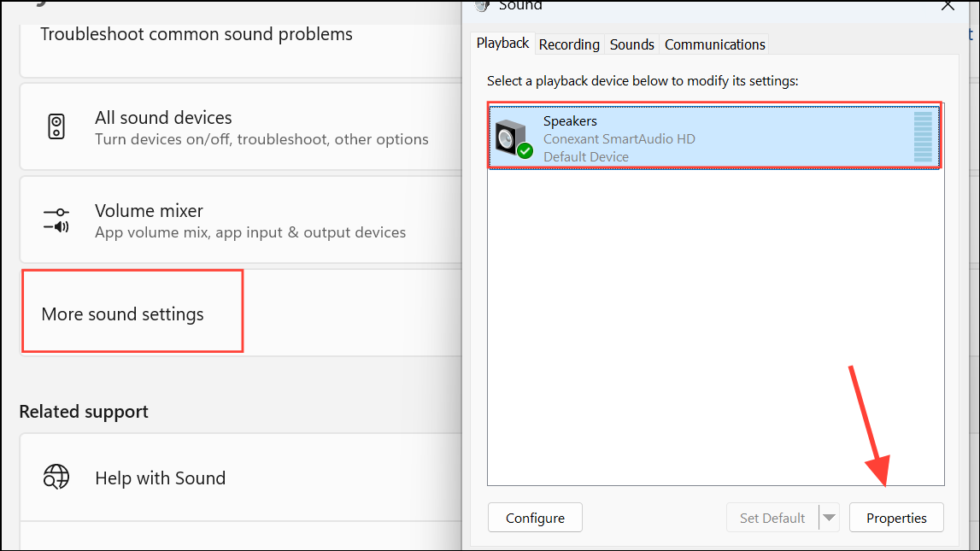This screenshot has height=551, width=980.
Task: Click the green default checkmark badge on Speakers
Action: (525, 151)
